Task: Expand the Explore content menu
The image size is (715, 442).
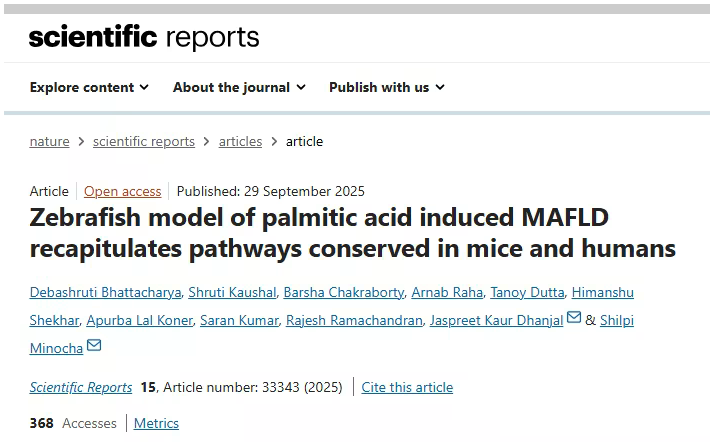Action: [89, 87]
